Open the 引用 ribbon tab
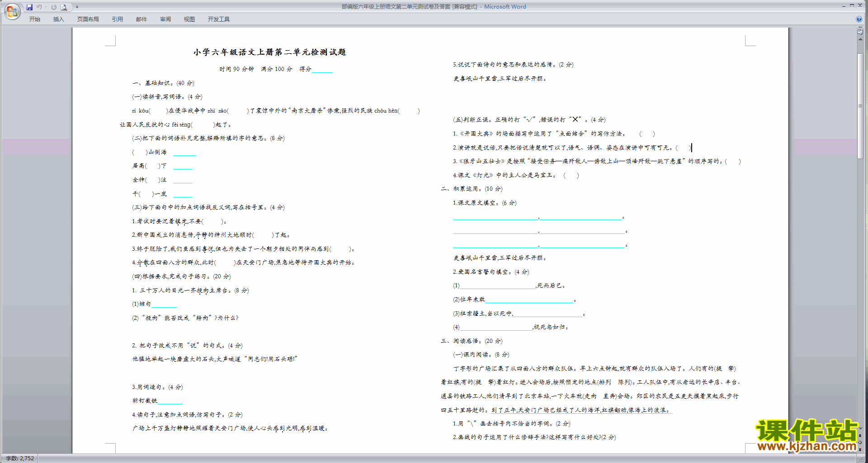 point(118,19)
